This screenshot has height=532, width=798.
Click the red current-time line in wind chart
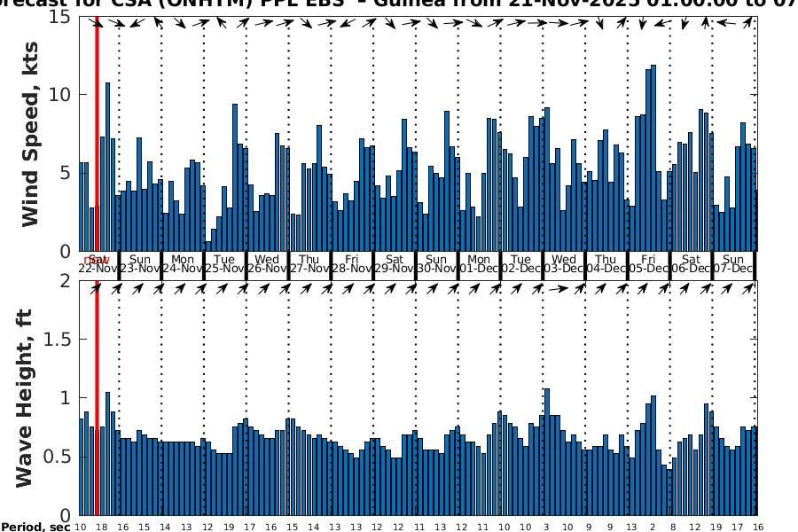97,133
